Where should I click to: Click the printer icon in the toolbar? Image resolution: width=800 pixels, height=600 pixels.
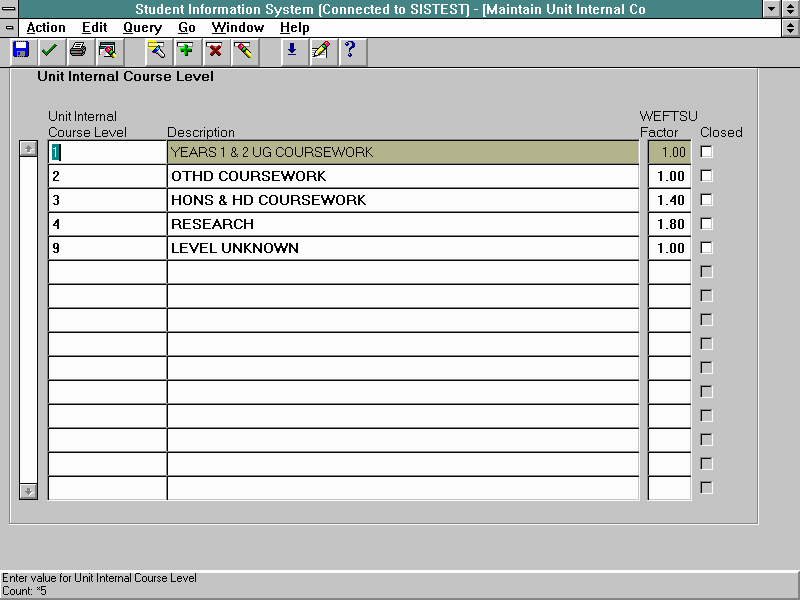[x=78, y=50]
